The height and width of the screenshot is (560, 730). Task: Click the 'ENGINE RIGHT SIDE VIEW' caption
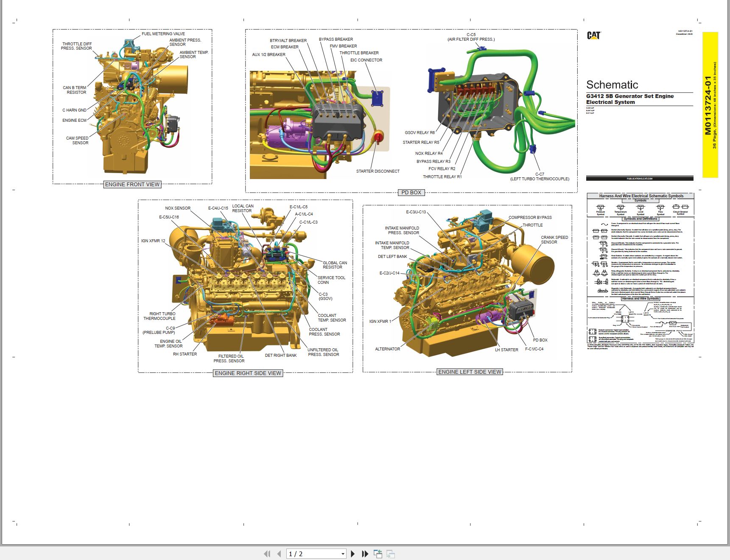248,373
